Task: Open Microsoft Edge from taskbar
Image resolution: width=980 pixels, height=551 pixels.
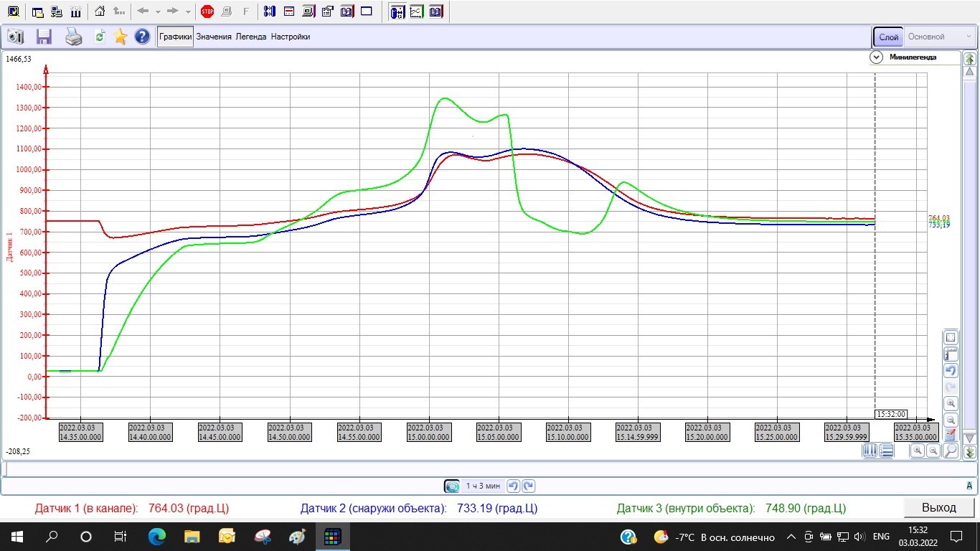Action: pos(157,537)
